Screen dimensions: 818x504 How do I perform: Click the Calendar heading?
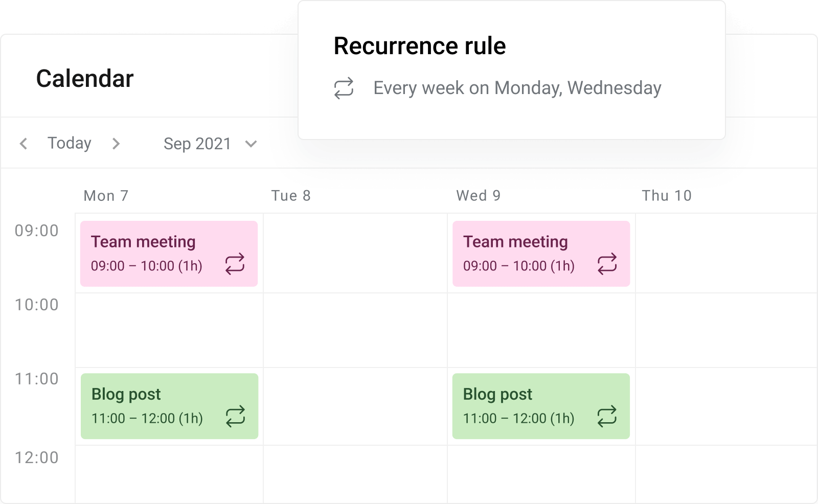click(x=84, y=78)
